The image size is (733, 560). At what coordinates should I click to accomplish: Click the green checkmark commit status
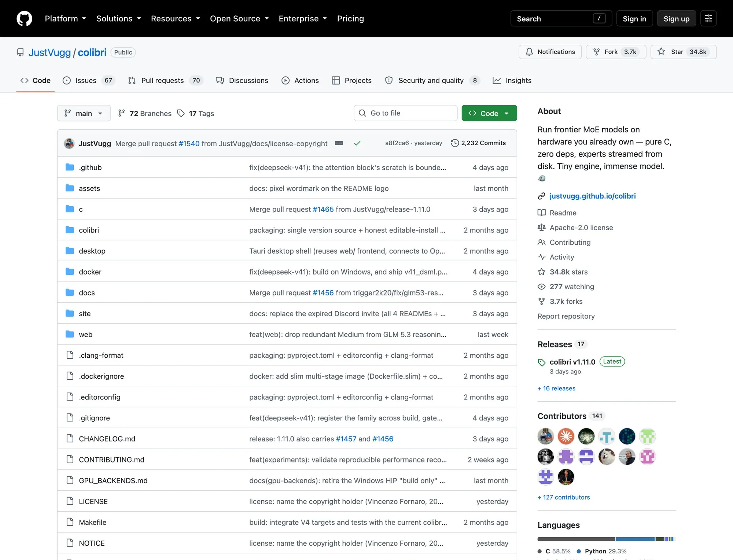tap(357, 143)
